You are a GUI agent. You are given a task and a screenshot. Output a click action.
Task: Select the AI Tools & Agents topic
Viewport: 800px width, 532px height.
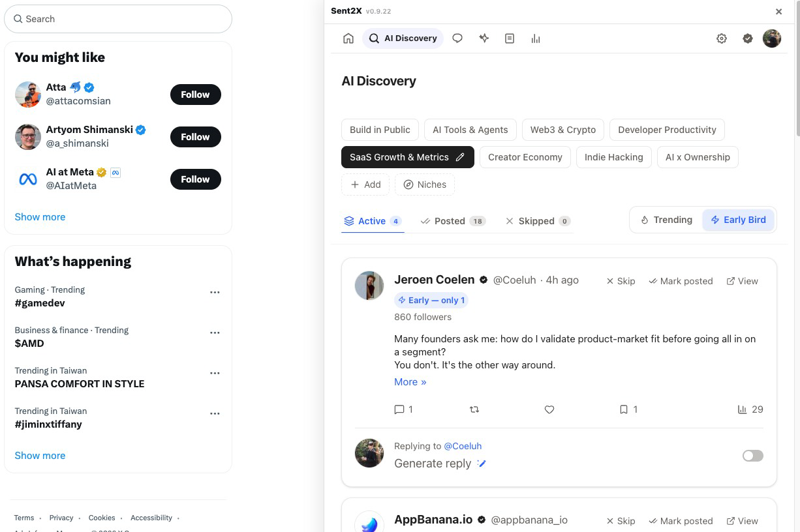[x=470, y=130]
